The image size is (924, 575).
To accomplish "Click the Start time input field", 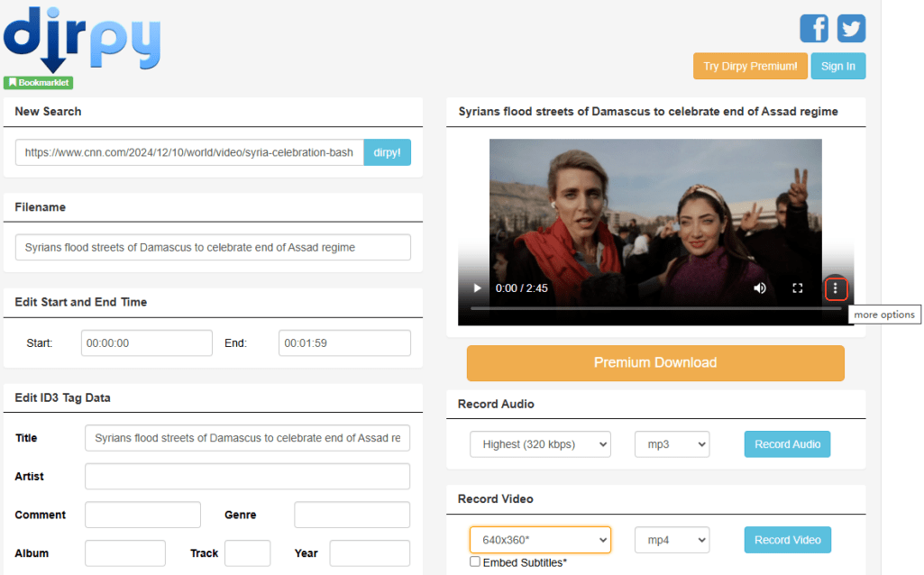I will point(146,343).
